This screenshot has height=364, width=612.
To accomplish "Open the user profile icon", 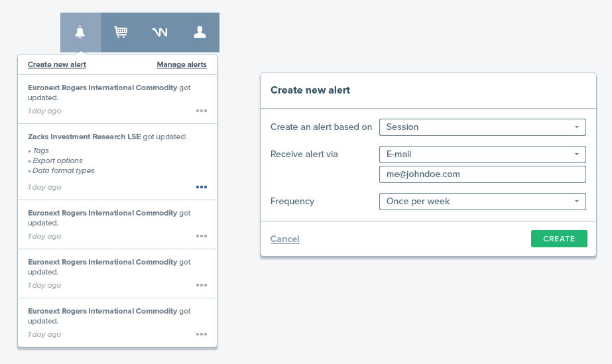I will 200,32.
